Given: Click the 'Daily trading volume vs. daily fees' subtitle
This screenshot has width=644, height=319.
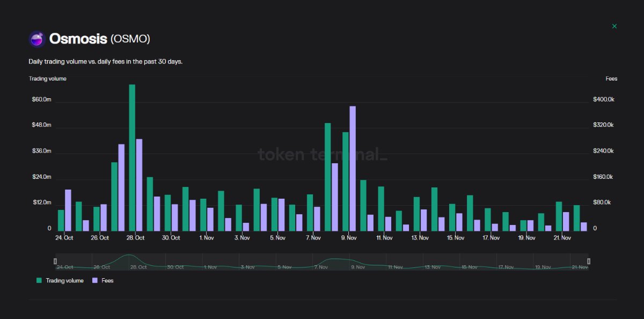Looking at the screenshot, I should click(106, 62).
